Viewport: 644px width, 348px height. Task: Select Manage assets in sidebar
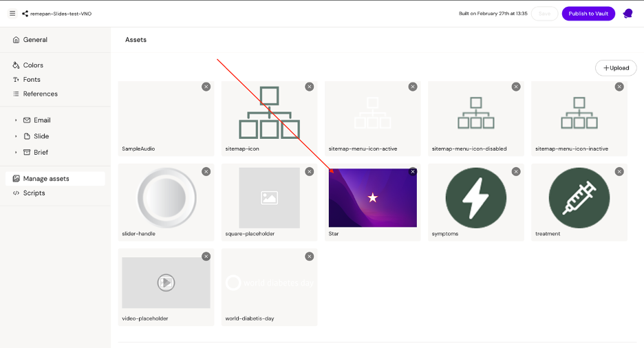pyautogui.click(x=55, y=179)
